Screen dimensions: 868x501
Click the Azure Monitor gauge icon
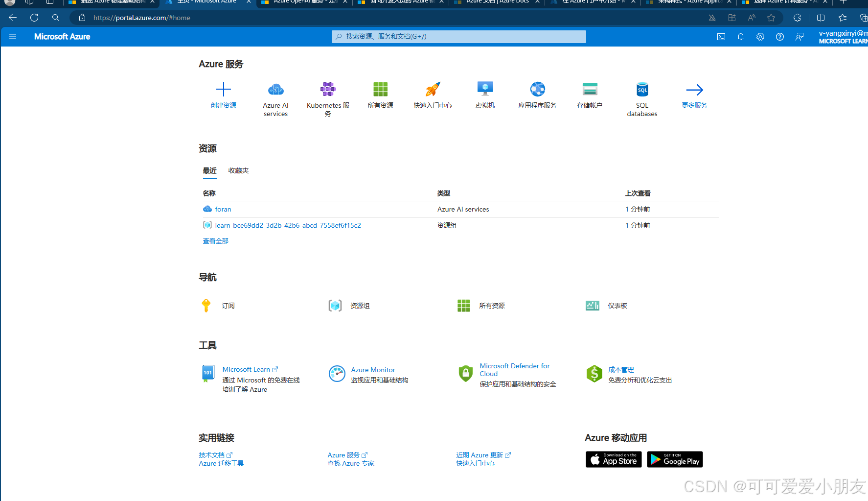coord(337,374)
